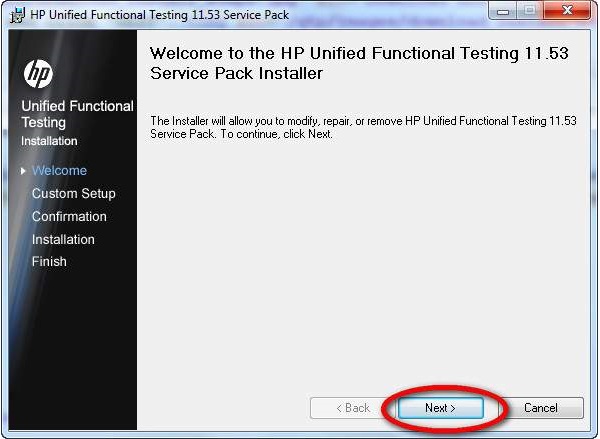Select the Confirmation step in the sidebar
This screenshot has height=439, width=600.
point(69,217)
